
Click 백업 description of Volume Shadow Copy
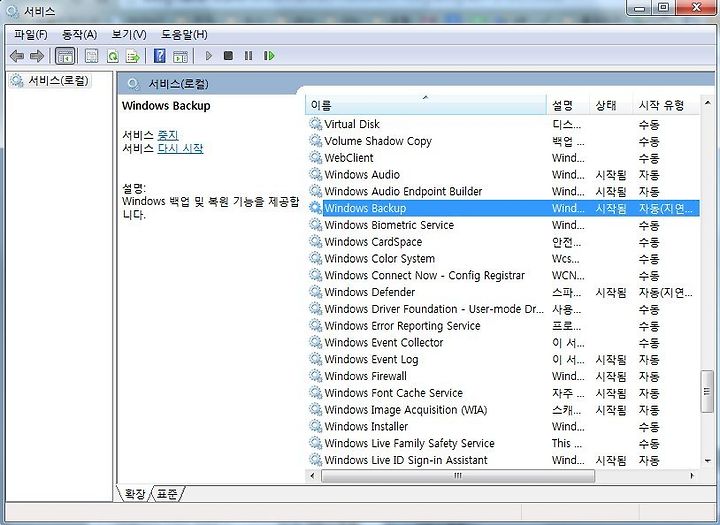point(568,141)
